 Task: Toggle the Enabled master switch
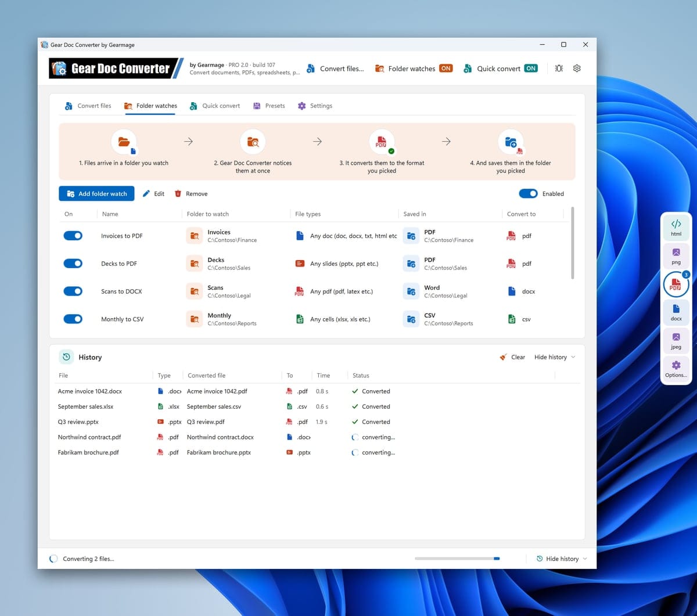click(x=528, y=194)
